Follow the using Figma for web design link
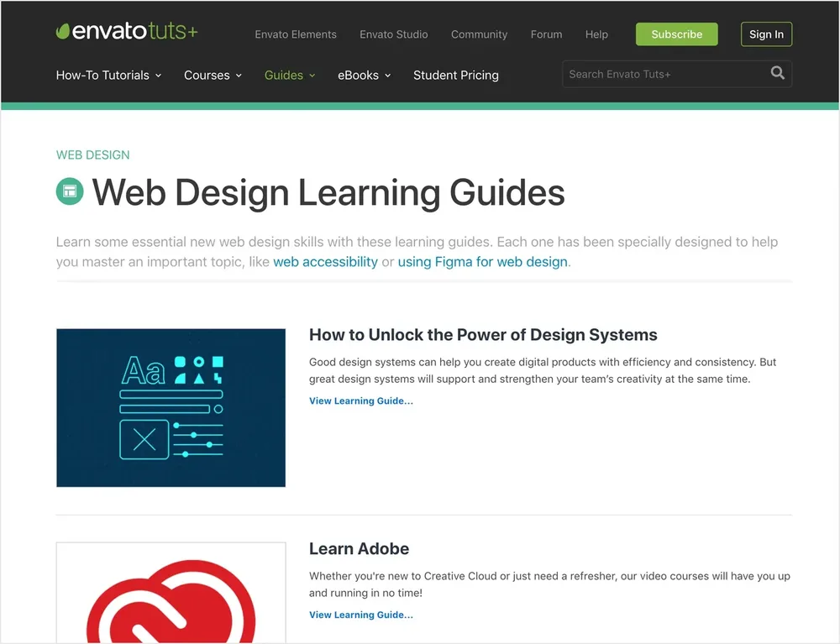 pyautogui.click(x=483, y=262)
